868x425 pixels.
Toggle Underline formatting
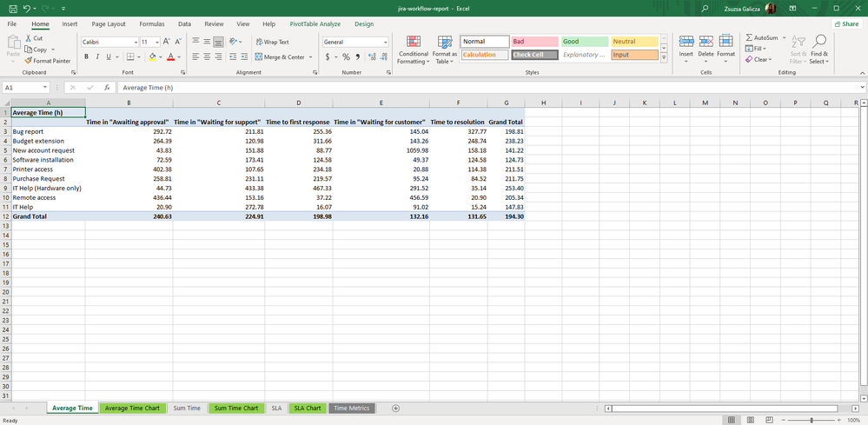point(109,57)
